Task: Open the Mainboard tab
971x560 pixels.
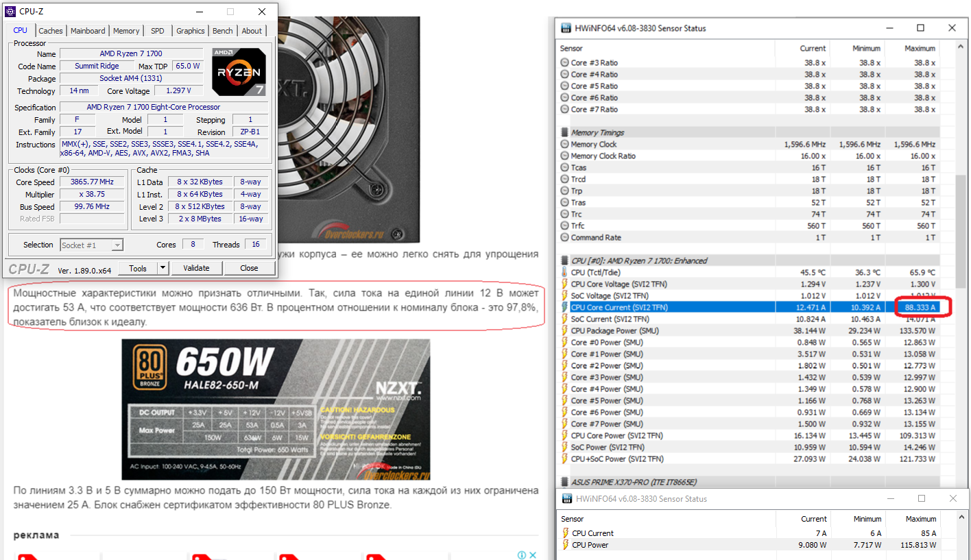Action: (x=88, y=31)
